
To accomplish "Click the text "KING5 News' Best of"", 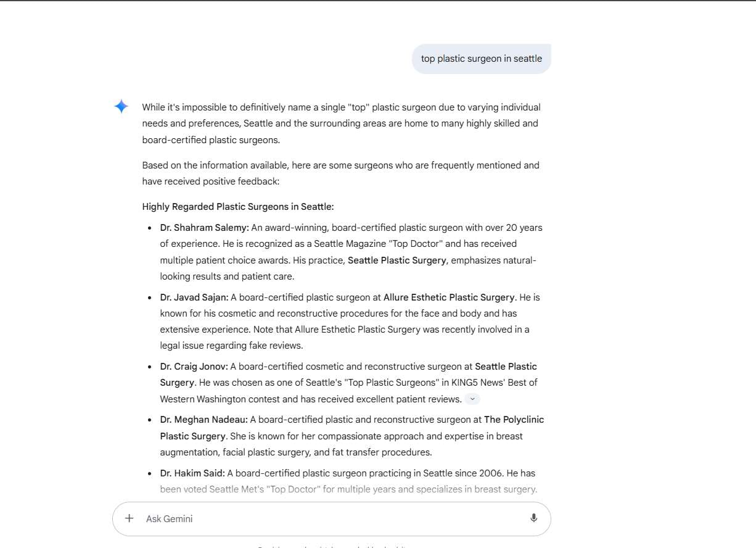I will pos(495,383).
